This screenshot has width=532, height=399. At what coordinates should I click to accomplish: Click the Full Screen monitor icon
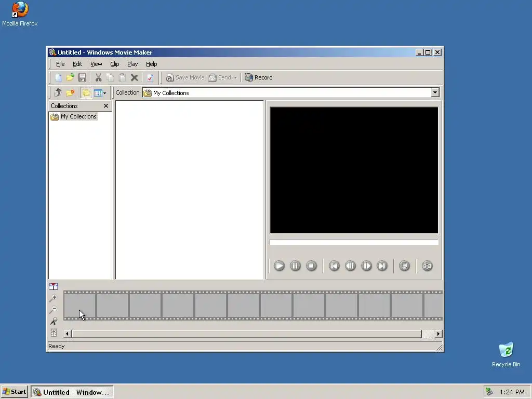[x=404, y=265]
